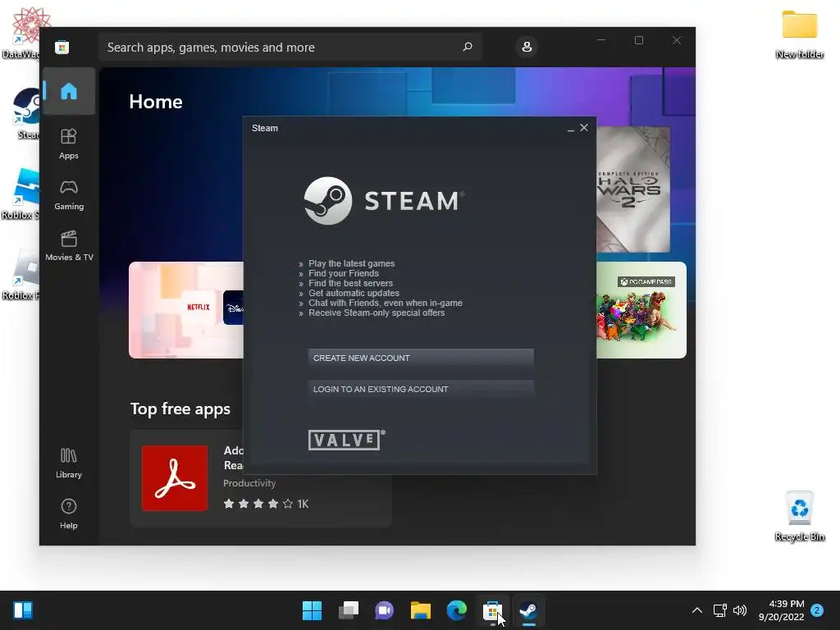The image size is (840, 630).
Task: Click Create New Account in Steam
Action: (x=421, y=358)
